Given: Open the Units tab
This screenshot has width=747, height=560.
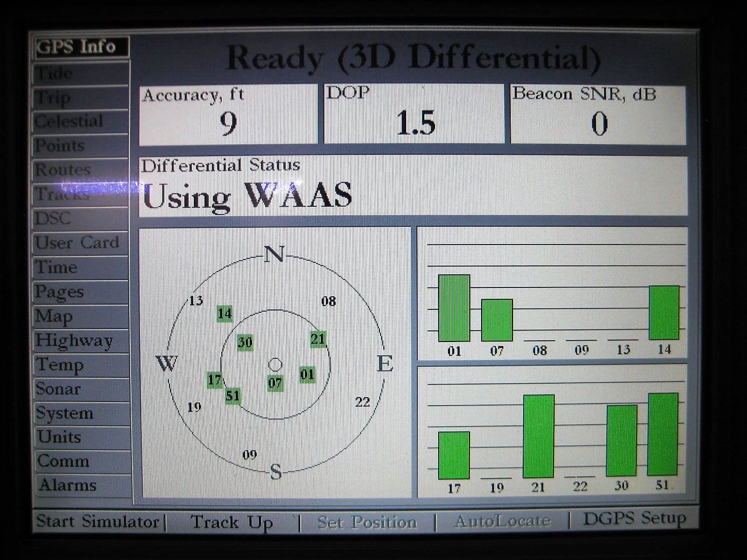Looking at the screenshot, I should pyautogui.click(x=84, y=437).
